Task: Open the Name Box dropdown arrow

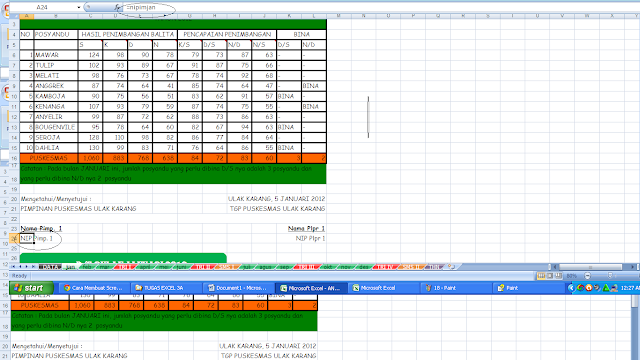Action: (x=78, y=7)
